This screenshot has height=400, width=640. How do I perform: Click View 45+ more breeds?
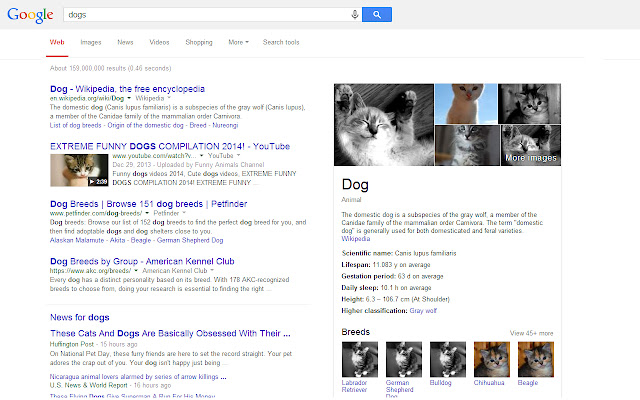(x=531, y=333)
